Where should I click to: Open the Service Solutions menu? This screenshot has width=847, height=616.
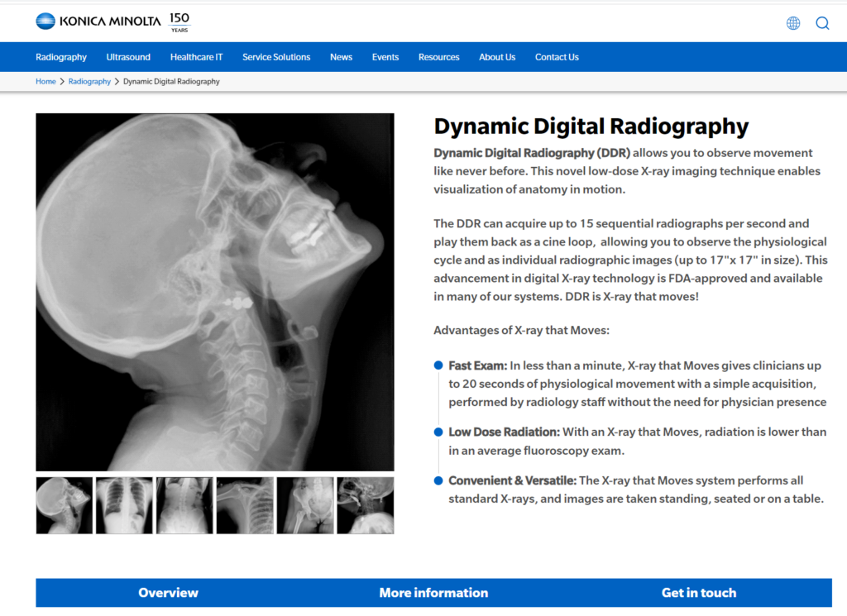tap(276, 57)
